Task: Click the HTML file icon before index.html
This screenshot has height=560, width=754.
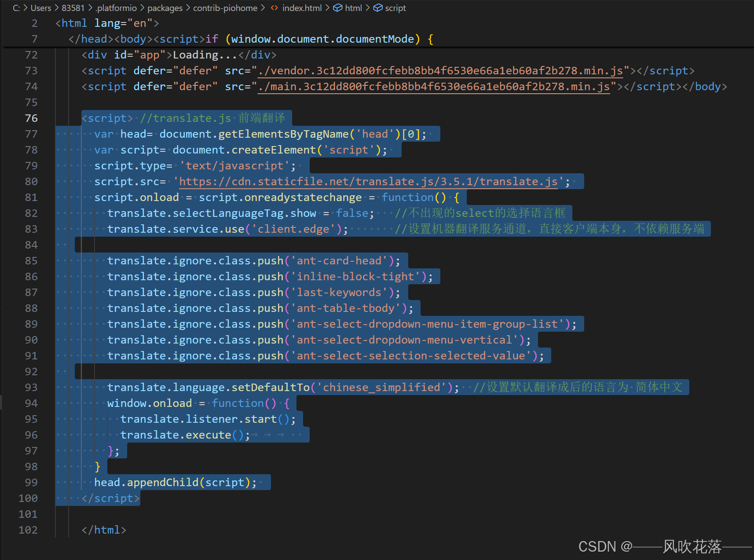Action: click(x=274, y=8)
